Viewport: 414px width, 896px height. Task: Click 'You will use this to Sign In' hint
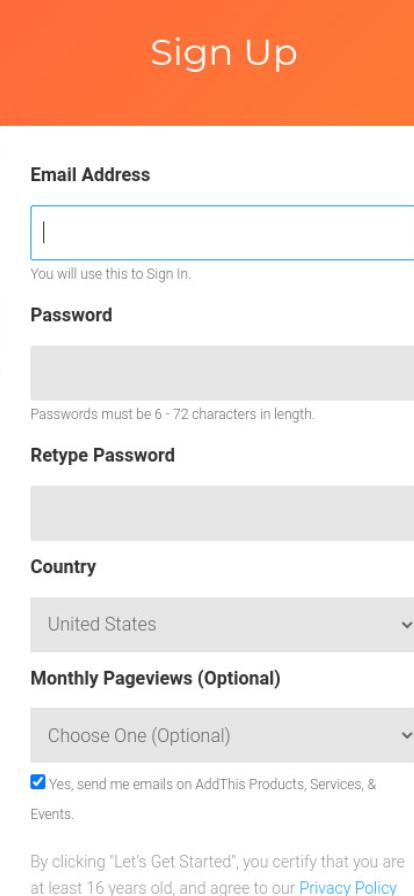(111, 274)
